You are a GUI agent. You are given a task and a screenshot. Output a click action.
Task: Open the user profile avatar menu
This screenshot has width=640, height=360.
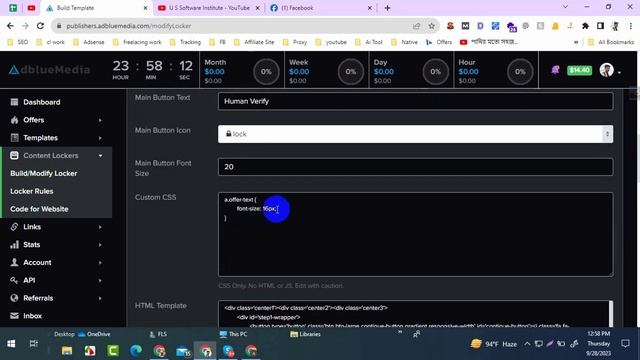coord(607,70)
